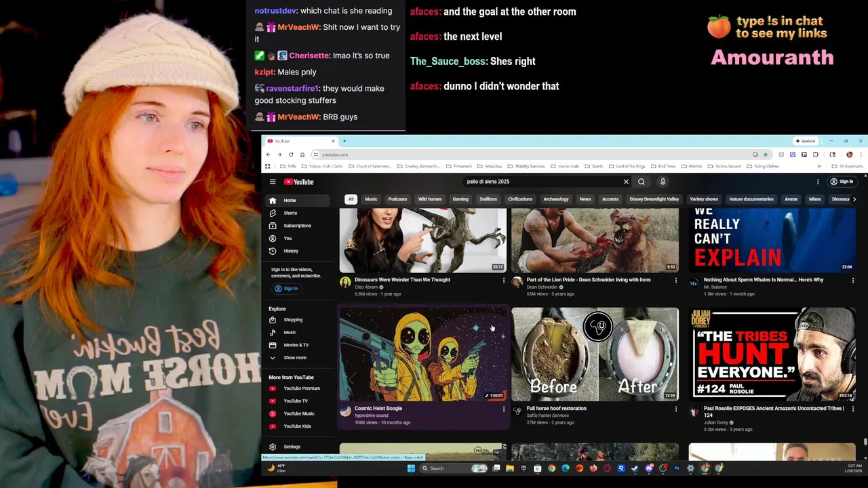
Task: Open Dean Schneider channel name link
Action: click(542, 287)
